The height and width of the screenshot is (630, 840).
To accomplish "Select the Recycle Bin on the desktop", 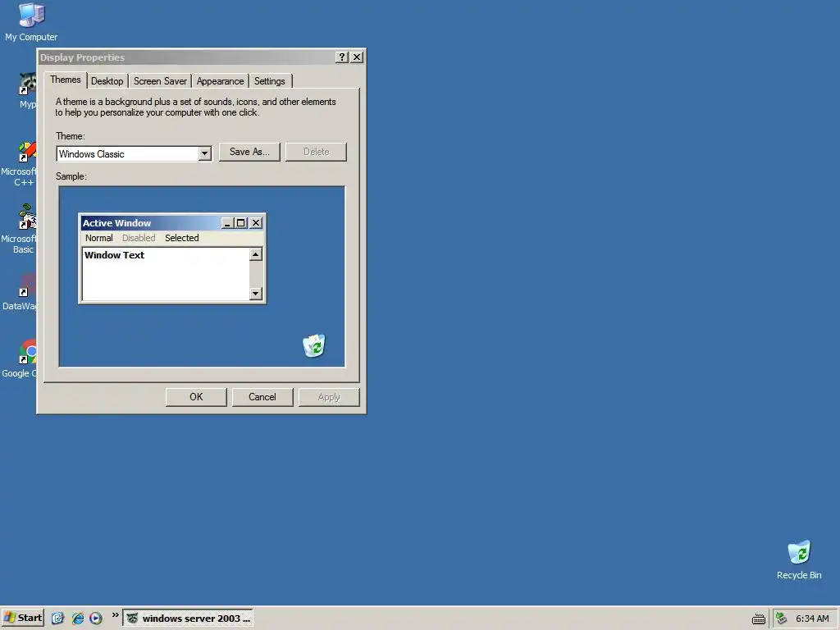I will 799,559.
